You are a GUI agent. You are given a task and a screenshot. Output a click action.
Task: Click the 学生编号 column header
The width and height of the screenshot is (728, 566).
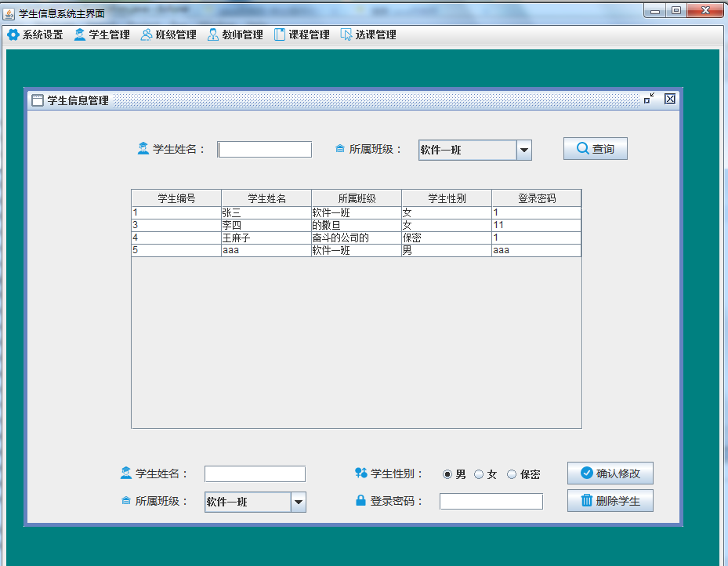(176, 198)
